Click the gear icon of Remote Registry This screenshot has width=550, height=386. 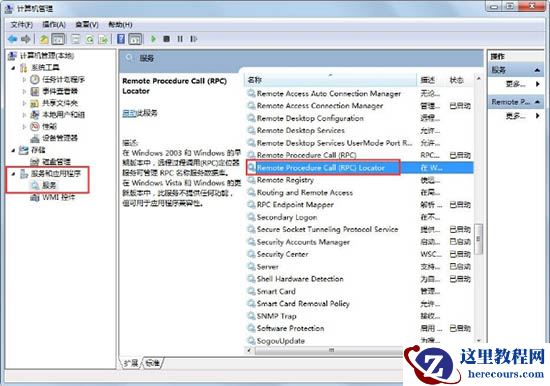click(251, 180)
